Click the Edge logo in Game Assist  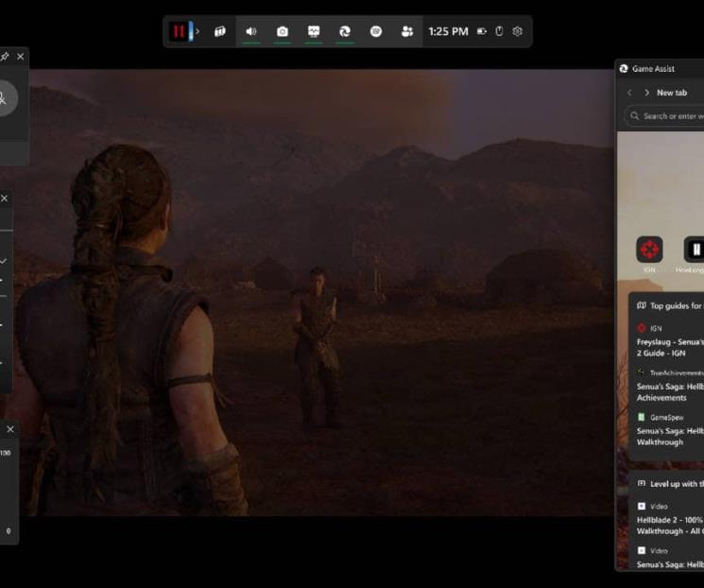pyautogui.click(x=624, y=69)
